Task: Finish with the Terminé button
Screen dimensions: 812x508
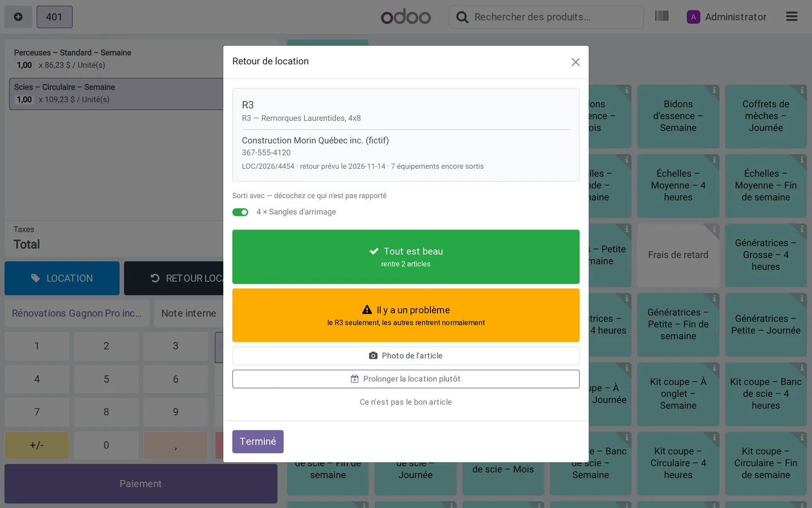Action: pos(258,441)
